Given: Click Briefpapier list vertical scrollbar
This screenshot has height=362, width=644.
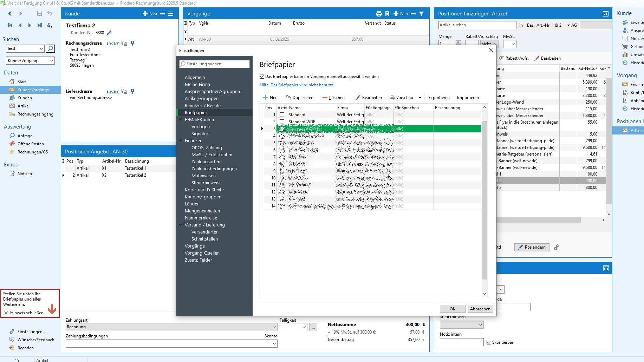Looking at the screenshot, I should [484, 200].
